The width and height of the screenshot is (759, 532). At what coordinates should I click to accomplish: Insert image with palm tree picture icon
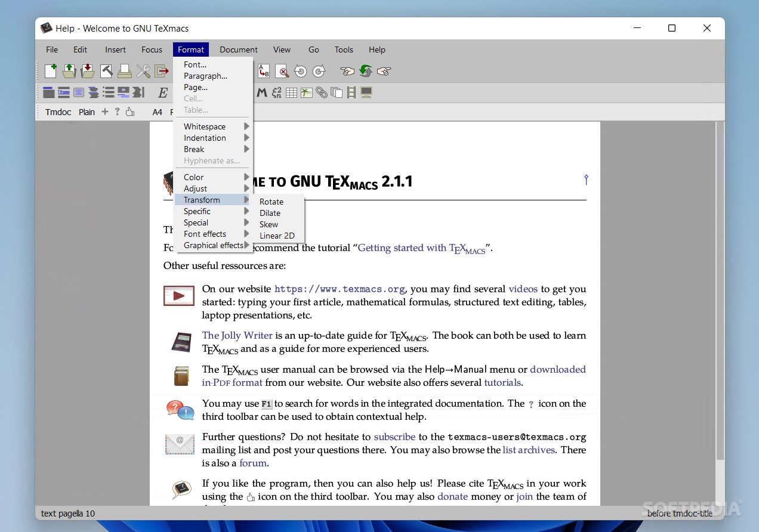pos(307,92)
